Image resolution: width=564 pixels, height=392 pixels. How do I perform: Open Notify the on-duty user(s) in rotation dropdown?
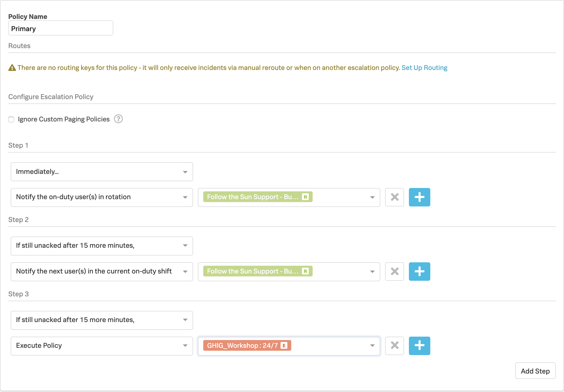102,197
